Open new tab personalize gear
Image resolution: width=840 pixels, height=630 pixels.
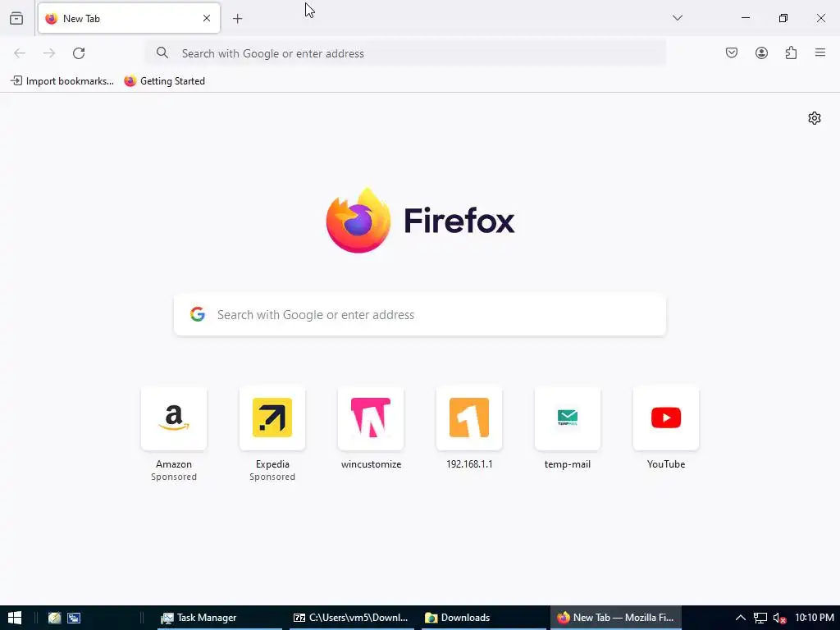click(815, 118)
